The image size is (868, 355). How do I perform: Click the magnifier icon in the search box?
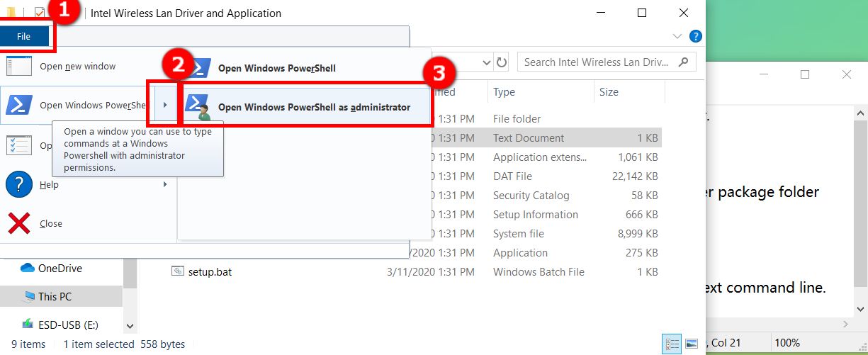(x=683, y=62)
